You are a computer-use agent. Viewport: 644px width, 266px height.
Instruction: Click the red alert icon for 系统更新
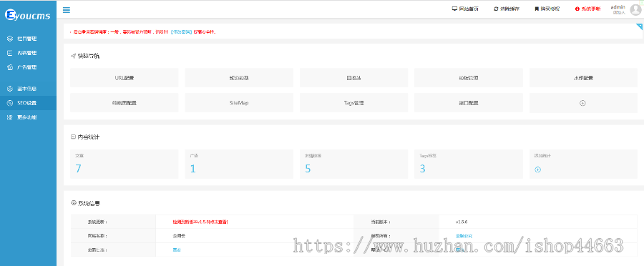tap(577, 9)
